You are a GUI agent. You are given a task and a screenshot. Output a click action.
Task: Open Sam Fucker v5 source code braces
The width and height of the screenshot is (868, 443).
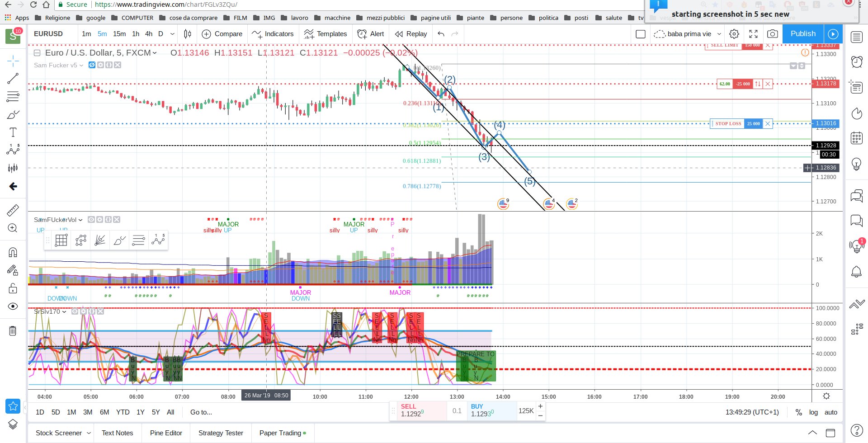[x=109, y=65]
